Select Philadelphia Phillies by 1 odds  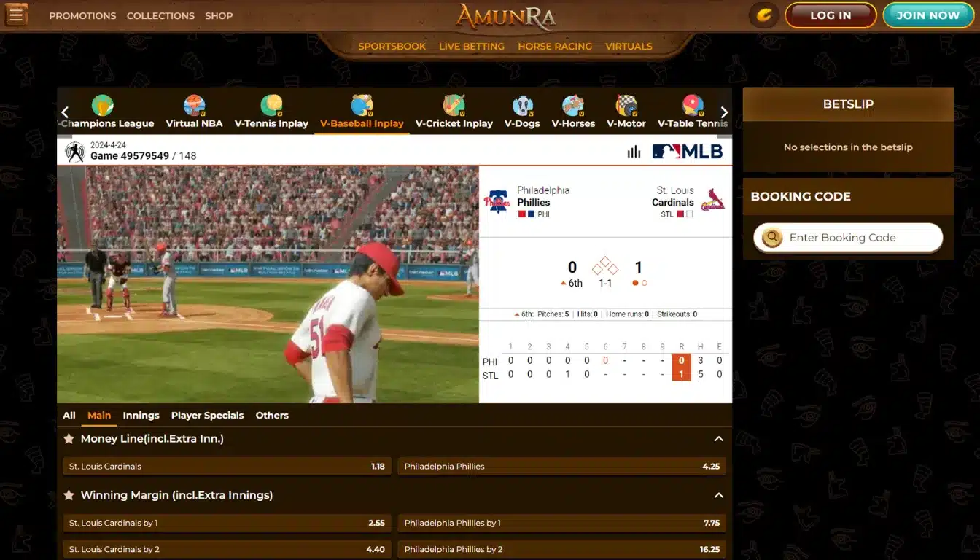click(x=561, y=523)
